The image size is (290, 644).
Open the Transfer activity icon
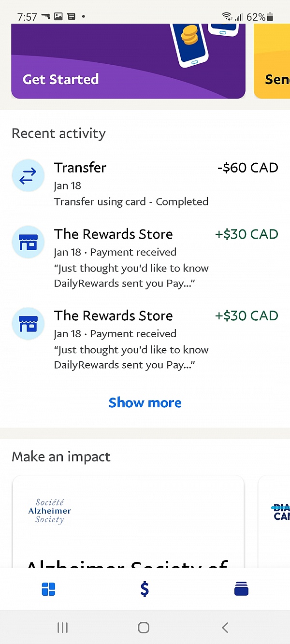click(28, 175)
